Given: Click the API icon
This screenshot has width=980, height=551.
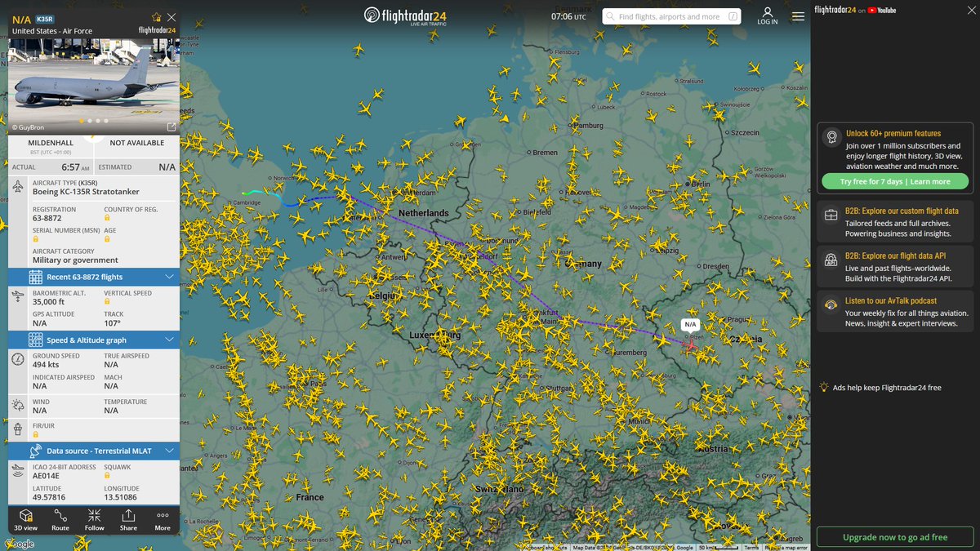Looking at the screenshot, I should (831, 260).
